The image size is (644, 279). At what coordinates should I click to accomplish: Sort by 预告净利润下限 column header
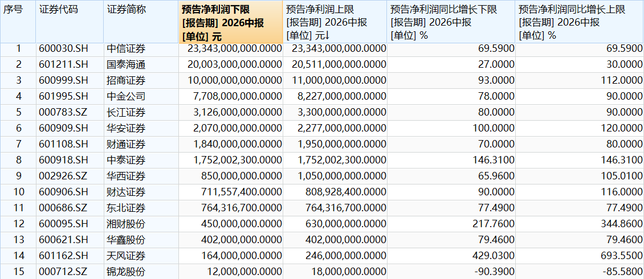point(231,22)
